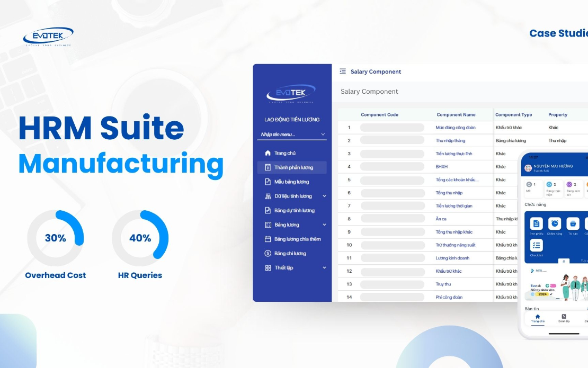Click the Thành phần lương icon
The height and width of the screenshot is (368, 588).
click(x=268, y=167)
